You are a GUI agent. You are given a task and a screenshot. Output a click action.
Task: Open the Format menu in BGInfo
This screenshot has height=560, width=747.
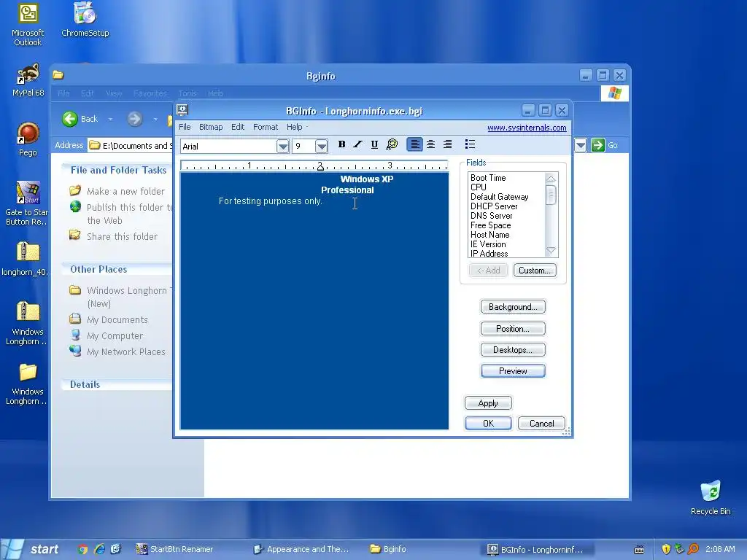266,127
